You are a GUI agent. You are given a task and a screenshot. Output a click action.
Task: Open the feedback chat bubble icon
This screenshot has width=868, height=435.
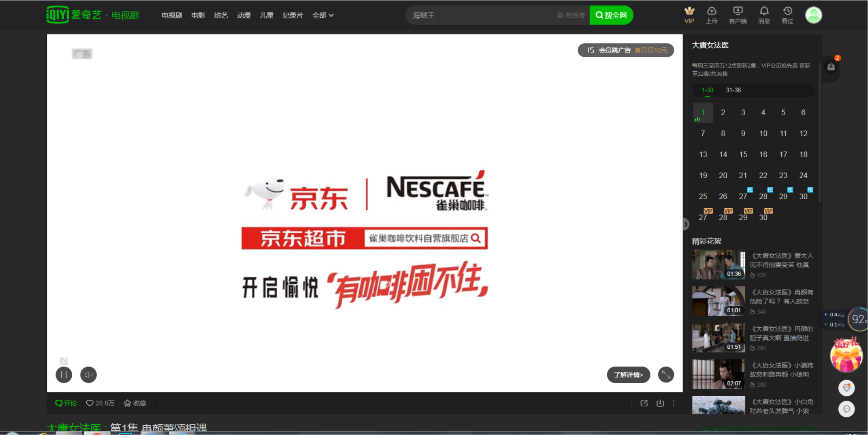click(x=847, y=409)
